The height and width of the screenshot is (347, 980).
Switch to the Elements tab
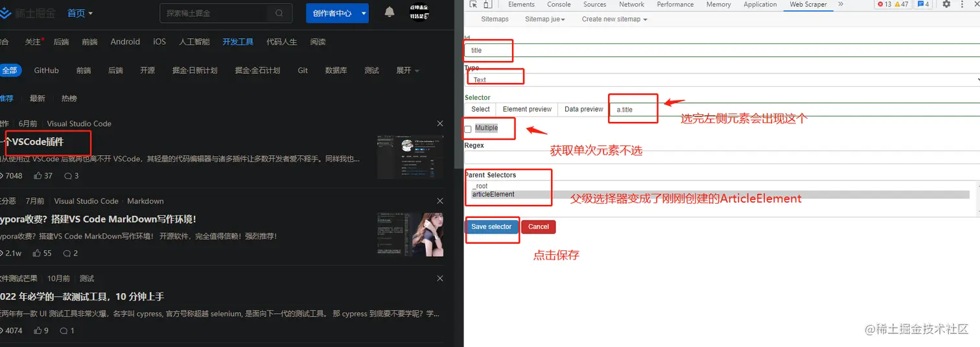pyautogui.click(x=521, y=5)
